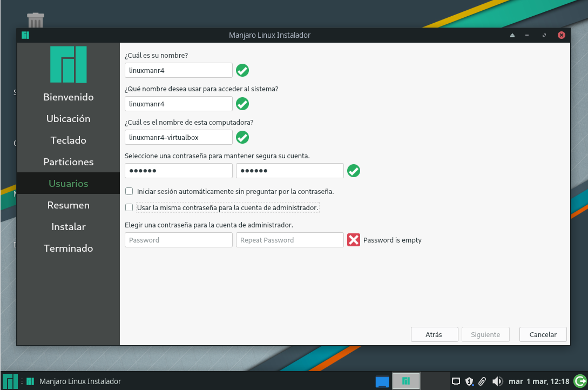Click the red X password error icon
Screen dimensions: 588x390
(x=354, y=240)
